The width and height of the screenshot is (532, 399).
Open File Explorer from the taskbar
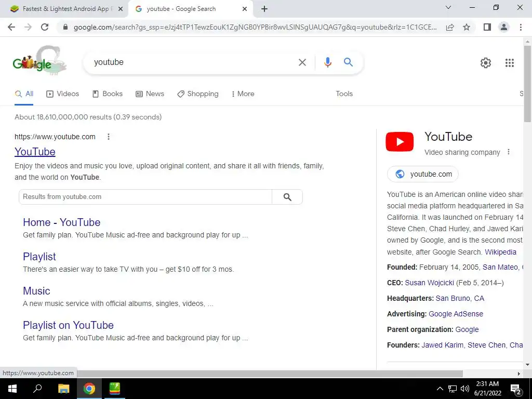[63, 389]
